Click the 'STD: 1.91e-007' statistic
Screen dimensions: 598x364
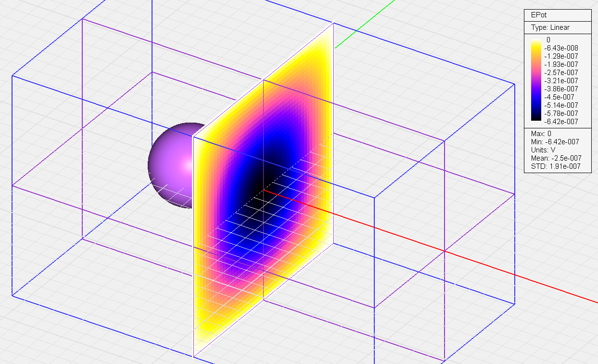click(555, 166)
